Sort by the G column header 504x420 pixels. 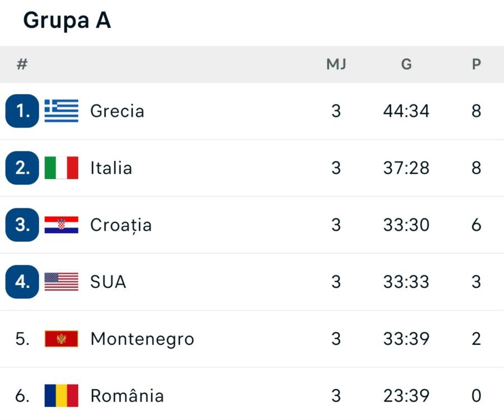(407, 64)
